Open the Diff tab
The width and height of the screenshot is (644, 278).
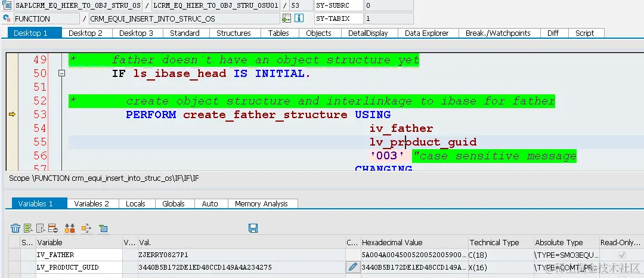click(553, 33)
